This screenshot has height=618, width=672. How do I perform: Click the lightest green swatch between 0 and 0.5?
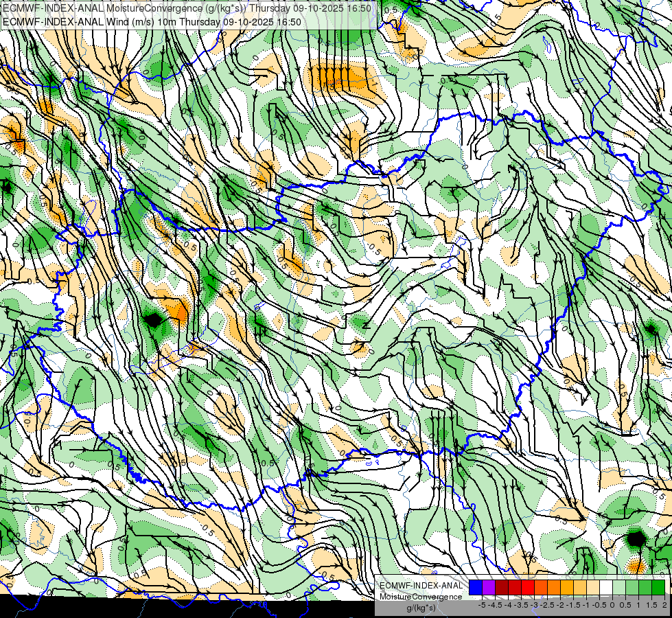(619, 587)
